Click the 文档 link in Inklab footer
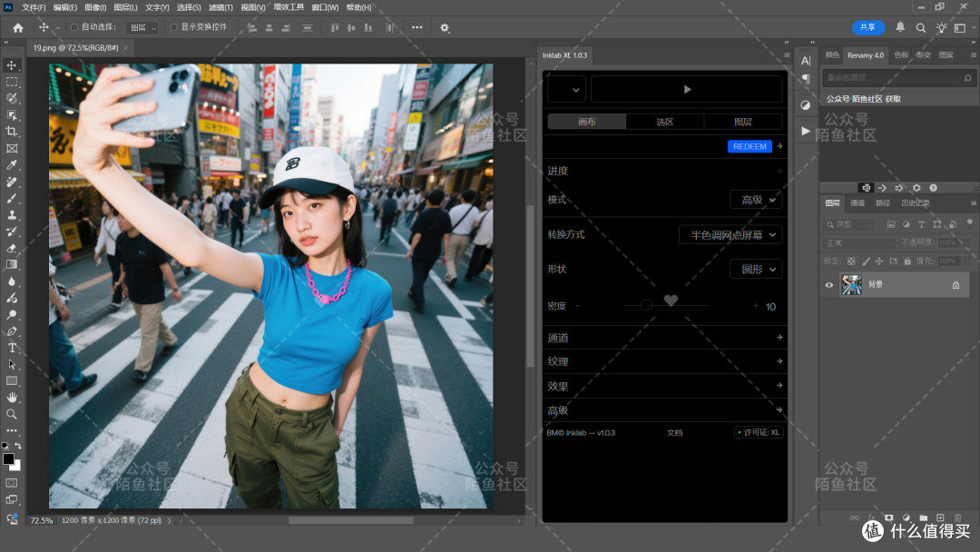Image resolution: width=980 pixels, height=552 pixels. [674, 432]
